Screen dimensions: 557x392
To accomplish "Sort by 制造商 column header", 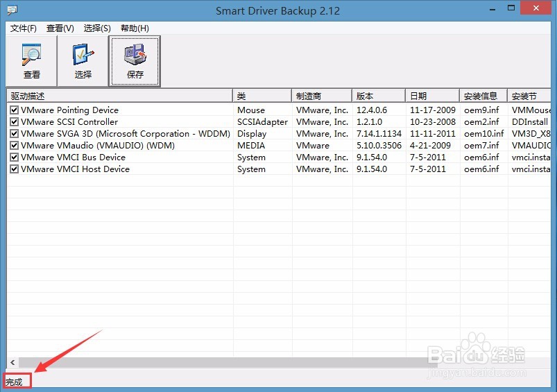I will [322, 96].
